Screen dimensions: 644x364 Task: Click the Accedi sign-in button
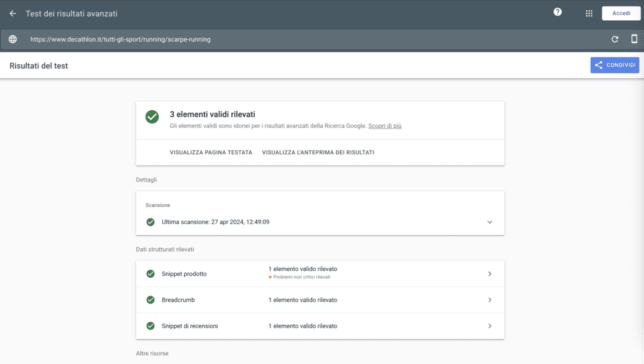pyautogui.click(x=621, y=13)
